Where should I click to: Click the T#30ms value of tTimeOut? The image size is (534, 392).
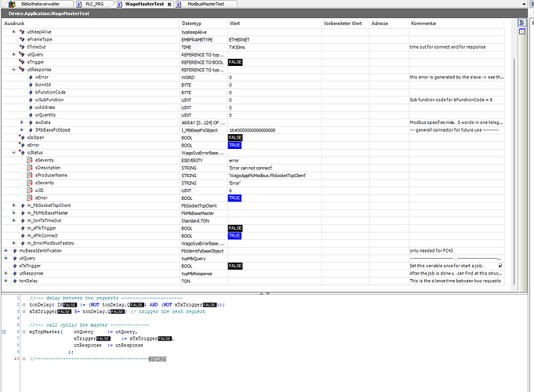pyautogui.click(x=237, y=47)
